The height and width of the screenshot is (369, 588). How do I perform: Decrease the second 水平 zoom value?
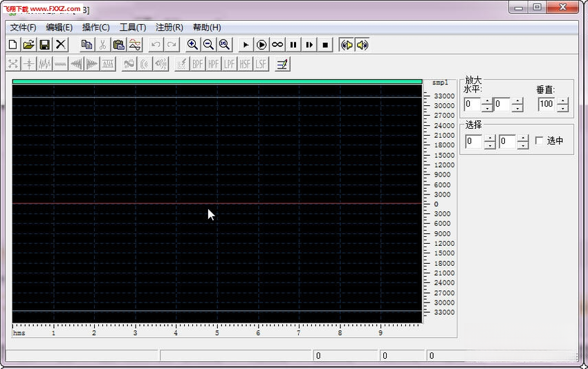coord(517,108)
